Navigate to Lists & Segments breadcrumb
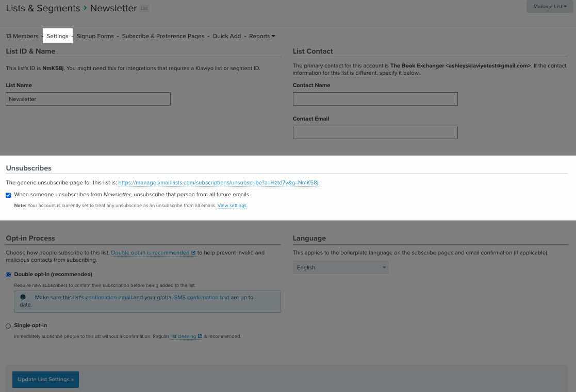The image size is (576, 392). 43,8
